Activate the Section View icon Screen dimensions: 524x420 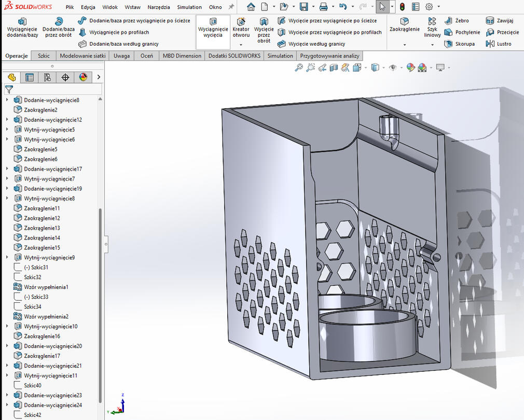click(333, 67)
